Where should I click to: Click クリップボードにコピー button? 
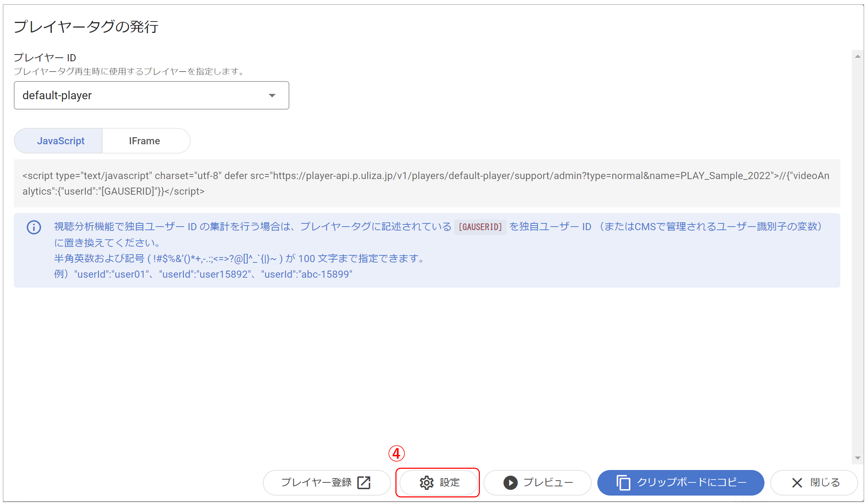point(680,482)
